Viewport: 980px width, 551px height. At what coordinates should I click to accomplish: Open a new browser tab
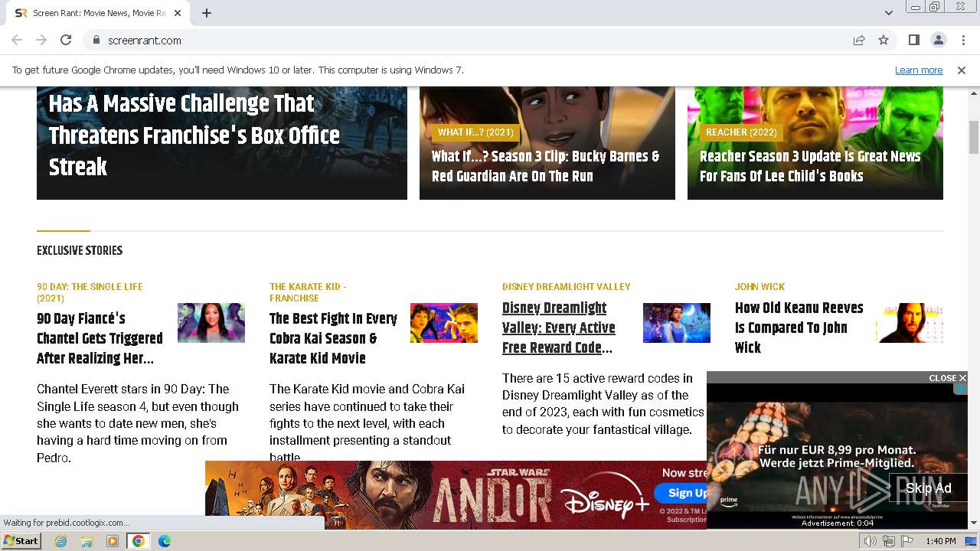(207, 13)
